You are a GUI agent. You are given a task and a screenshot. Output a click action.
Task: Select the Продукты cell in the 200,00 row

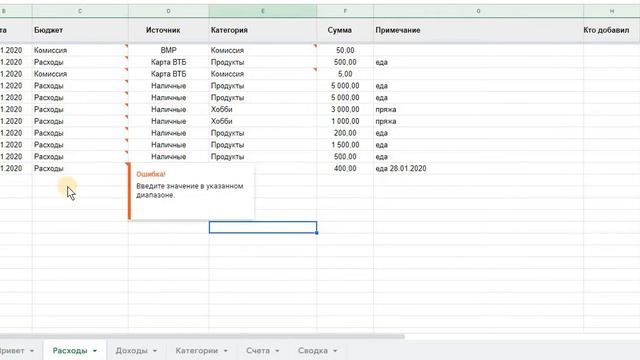tap(263, 133)
